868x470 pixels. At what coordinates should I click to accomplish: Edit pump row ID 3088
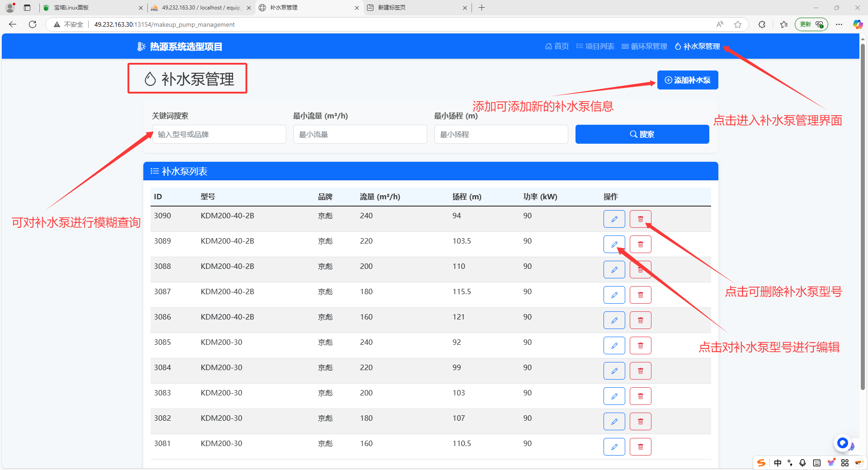point(614,270)
